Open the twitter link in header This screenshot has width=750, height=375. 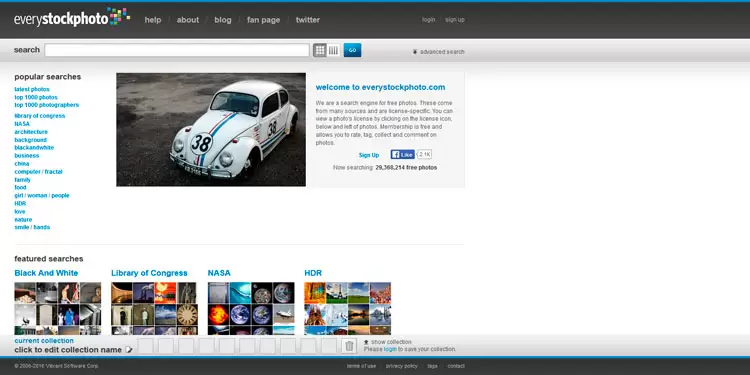(x=308, y=20)
